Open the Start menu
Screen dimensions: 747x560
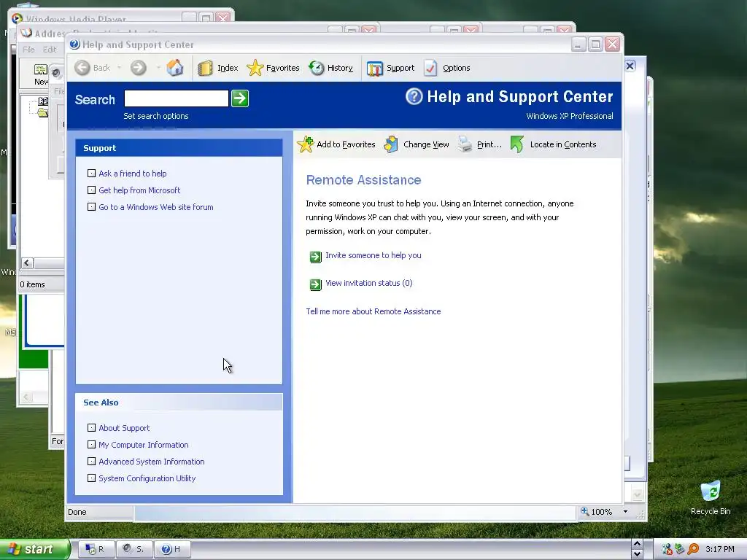[35, 549]
